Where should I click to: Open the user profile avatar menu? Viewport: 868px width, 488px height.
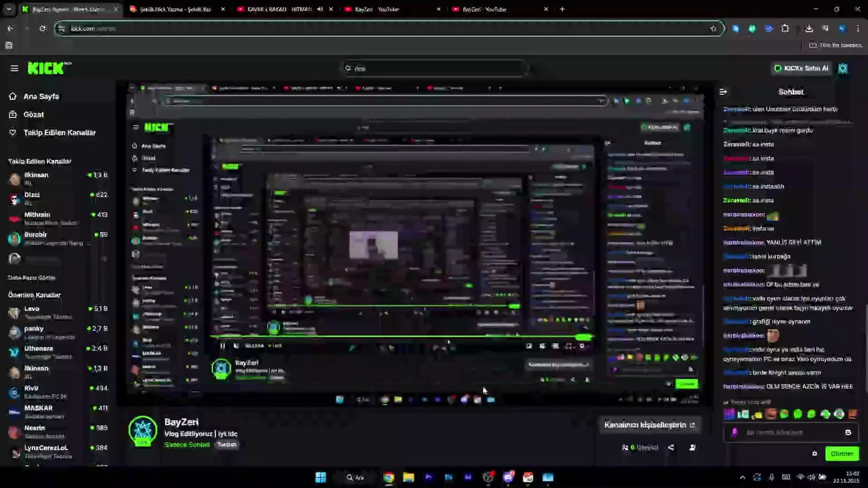[x=843, y=68]
